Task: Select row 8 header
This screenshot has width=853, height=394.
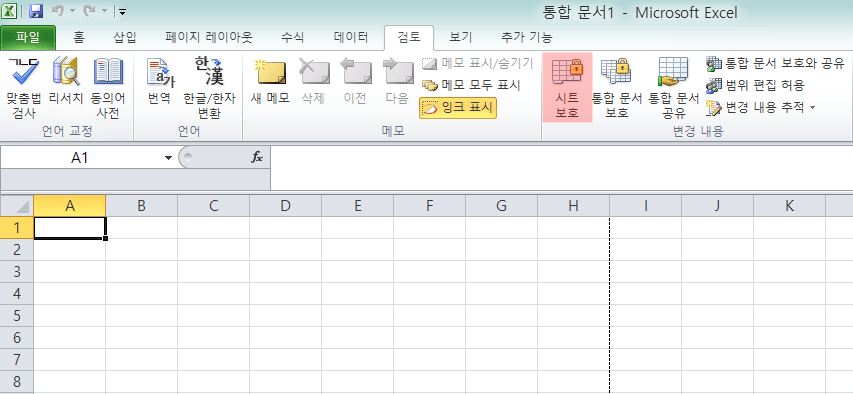Action: coord(17,381)
